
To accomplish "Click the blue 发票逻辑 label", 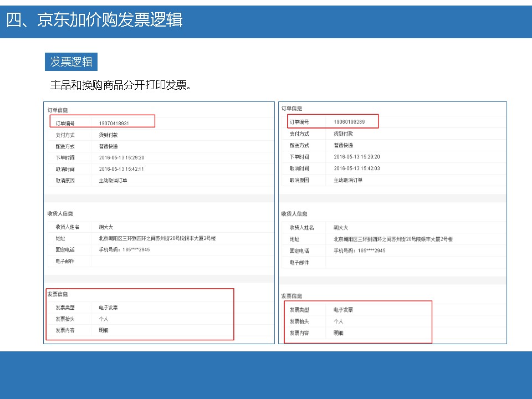I will pos(71,62).
